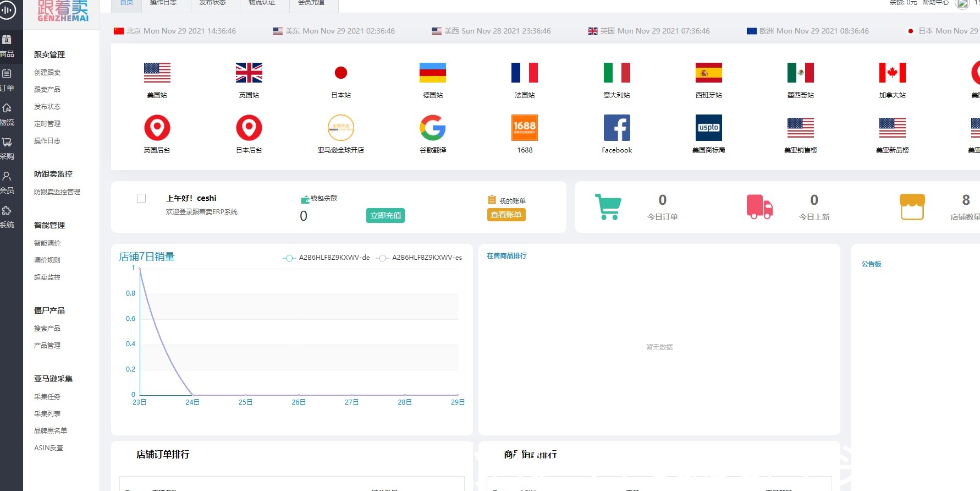Open the 美亚新品榜 flag icon
This screenshot has height=491, width=980.
pos(893,128)
